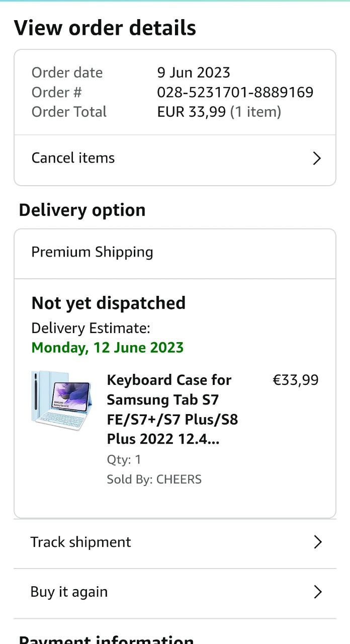Screen dimensions: 350x644
Task: Click the Monday, 12 June 2023 delivery estimate
Action: tap(107, 348)
